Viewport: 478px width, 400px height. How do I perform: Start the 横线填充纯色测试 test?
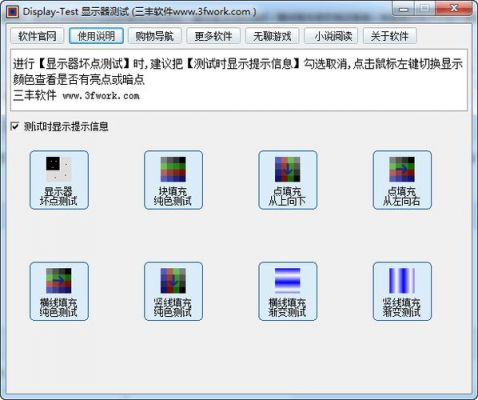click(59, 291)
